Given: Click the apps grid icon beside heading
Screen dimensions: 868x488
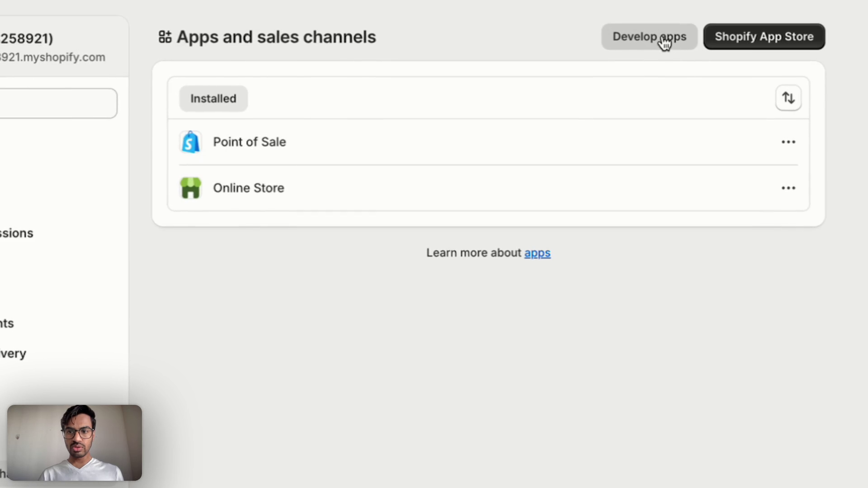Looking at the screenshot, I should [165, 37].
